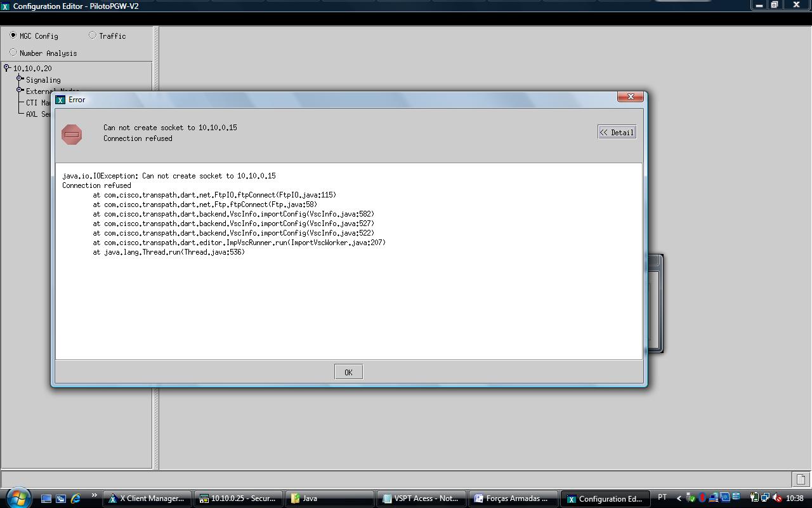Click the network computers tray icon
Screen dimensions: 812x508
tap(766, 498)
